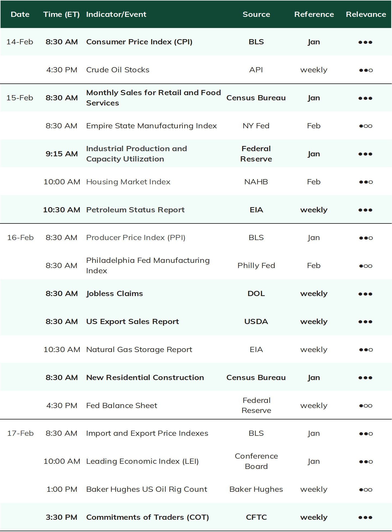Click relevance dots in Housing Market Index row
This screenshot has width=392, height=532.
pos(366,182)
